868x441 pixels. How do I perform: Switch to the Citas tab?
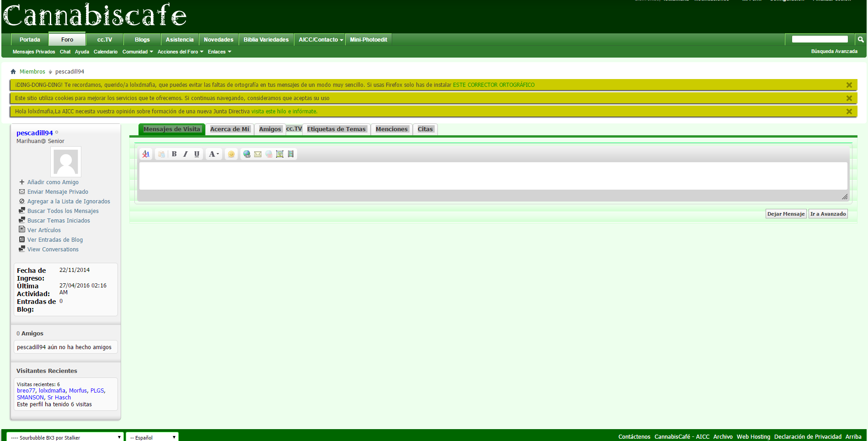pos(425,129)
